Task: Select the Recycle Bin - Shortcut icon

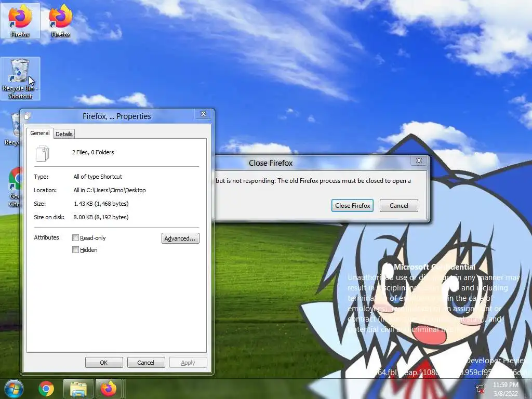Action: pyautogui.click(x=20, y=79)
